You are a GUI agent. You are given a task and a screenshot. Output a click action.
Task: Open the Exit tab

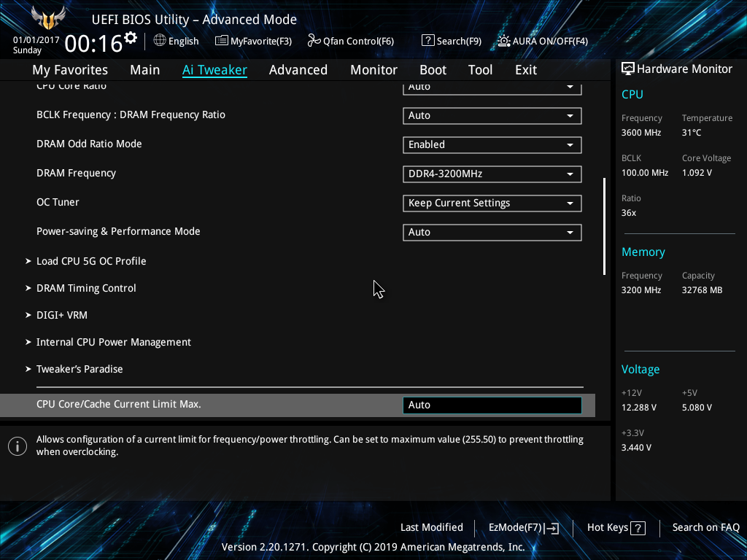pyautogui.click(x=526, y=70)
